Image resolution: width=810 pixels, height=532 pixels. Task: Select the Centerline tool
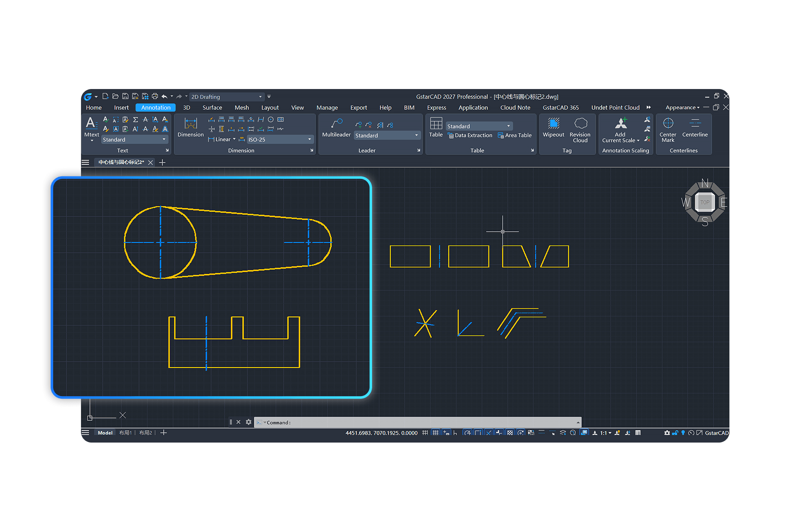(x=695, y=127)
